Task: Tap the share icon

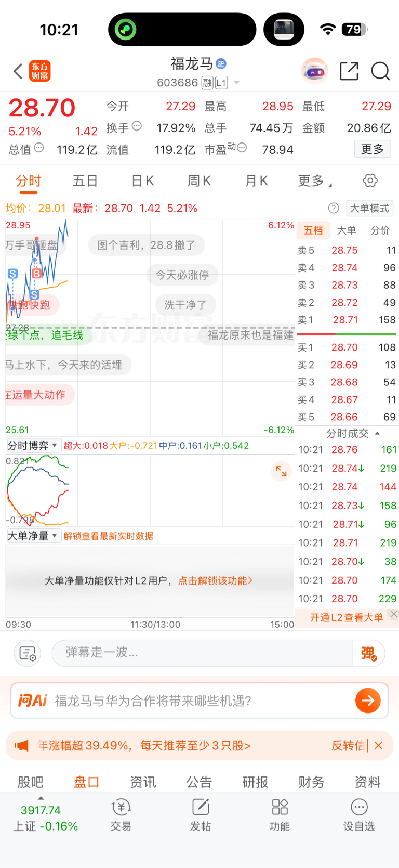Action: 349,71
